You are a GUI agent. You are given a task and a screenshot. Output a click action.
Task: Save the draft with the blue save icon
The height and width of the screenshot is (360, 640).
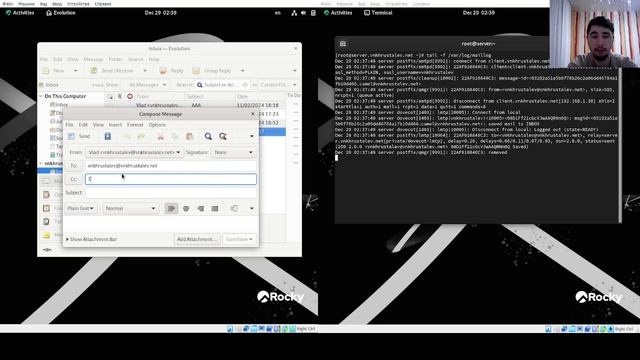[x=107, y=136]
